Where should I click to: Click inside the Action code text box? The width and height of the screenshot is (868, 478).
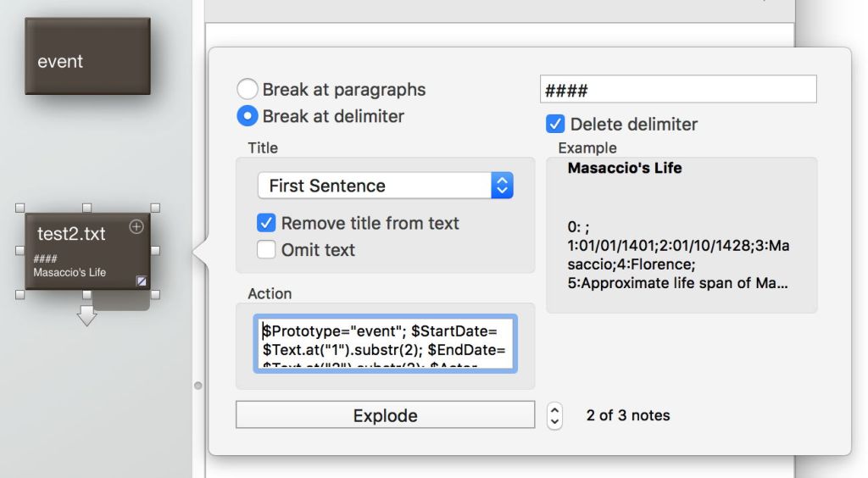(x=385, y=343)
